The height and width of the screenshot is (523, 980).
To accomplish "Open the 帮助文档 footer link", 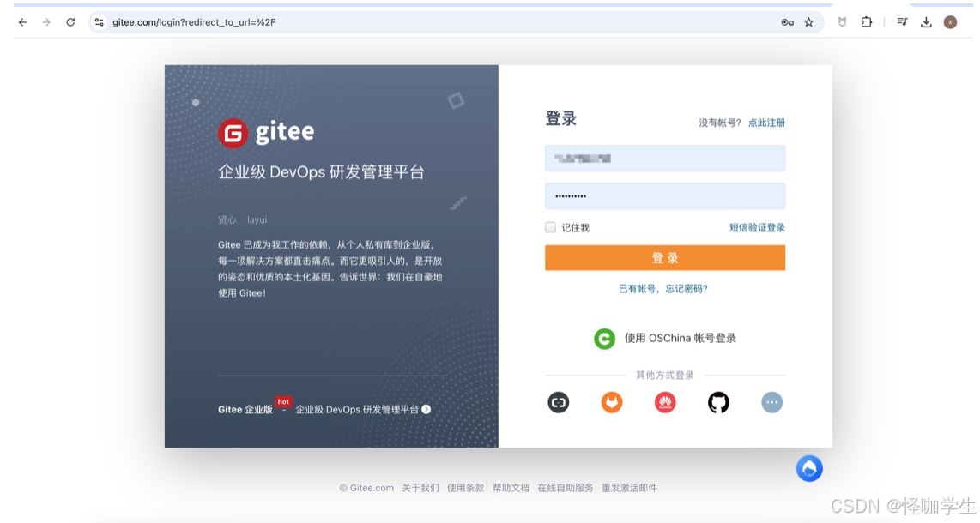I will pyautogui.click(x=511, y=488).
